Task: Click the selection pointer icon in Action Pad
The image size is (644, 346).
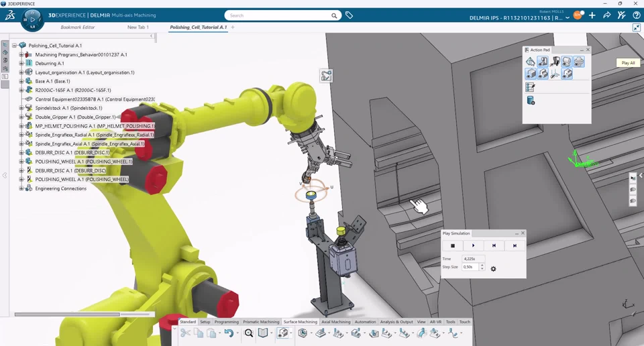Action: pos(530,62)
